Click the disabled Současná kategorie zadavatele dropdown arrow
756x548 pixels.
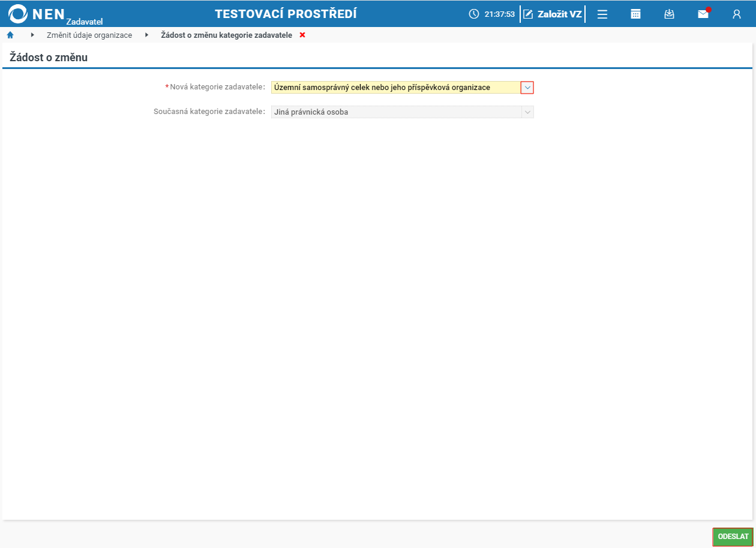527,112
